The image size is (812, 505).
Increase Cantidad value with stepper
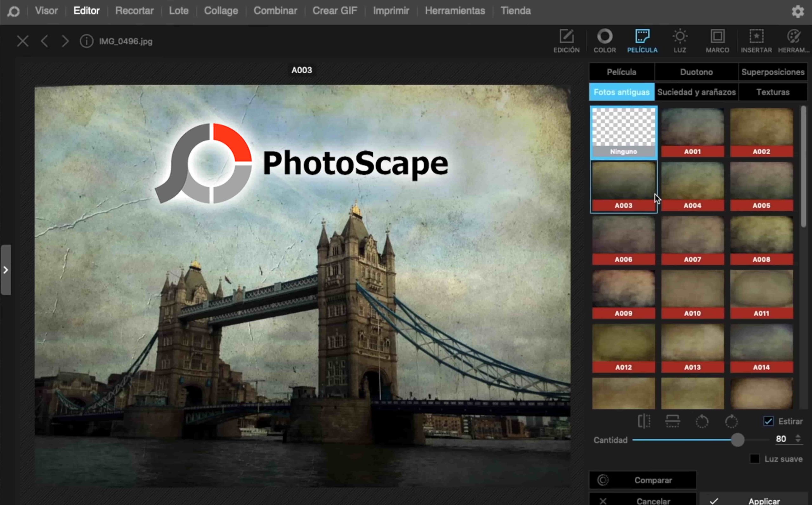[798, 436]
